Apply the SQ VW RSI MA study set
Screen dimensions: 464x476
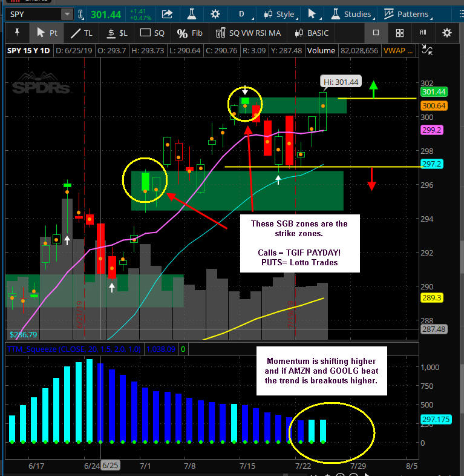tap(248, 33)
